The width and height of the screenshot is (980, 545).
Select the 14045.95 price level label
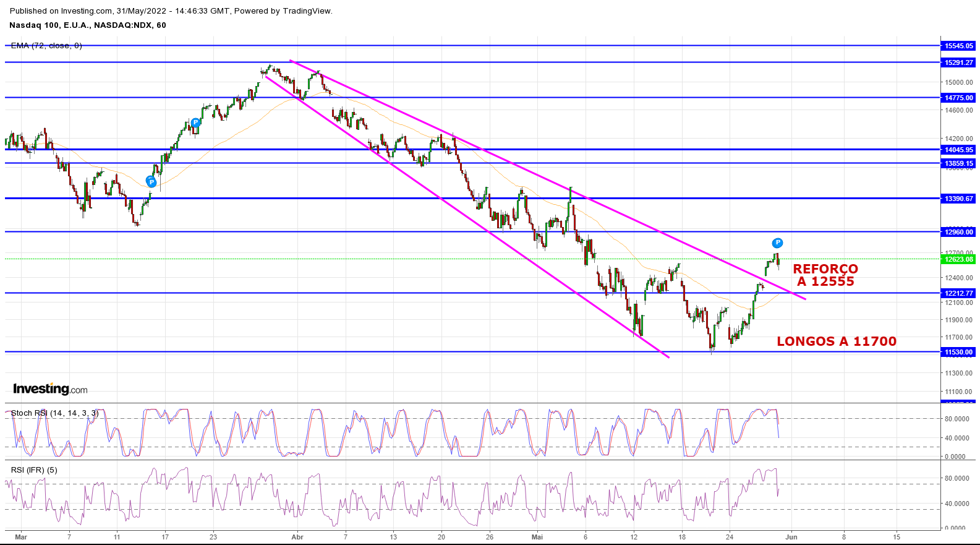[959, 150]
